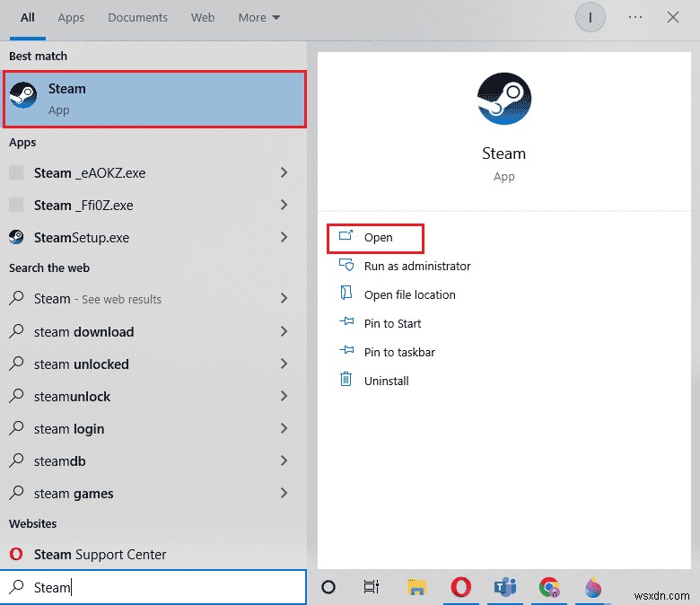Click the large Steam logo in preview pane

click(x=504, y=98)
